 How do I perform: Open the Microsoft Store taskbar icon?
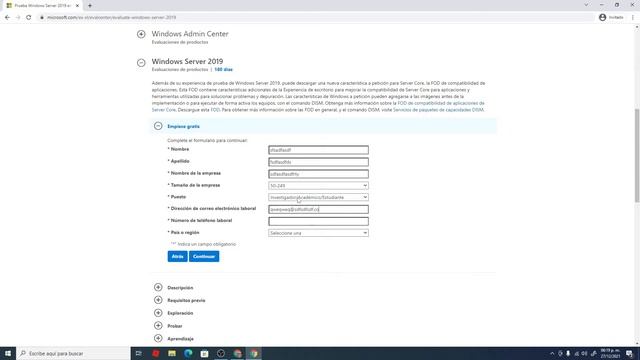[x=204, y=353]
